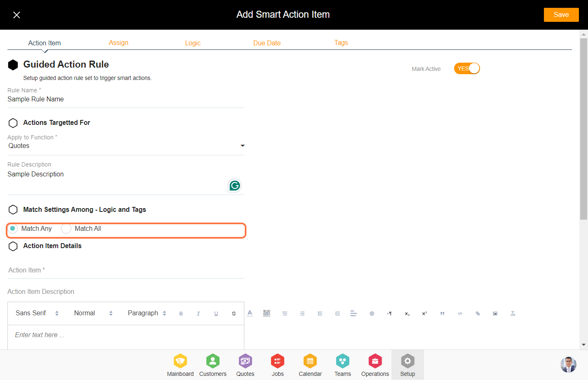The width and height of the screenshot is (588, 380).
Task: Click the scrollbar down arrow
Action: pos(583,345)
